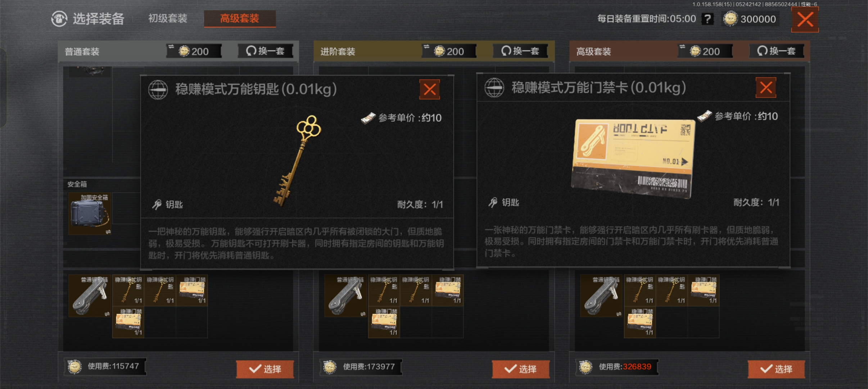Refresh the 进阶套装 set with 换一套

pos(521,51)
